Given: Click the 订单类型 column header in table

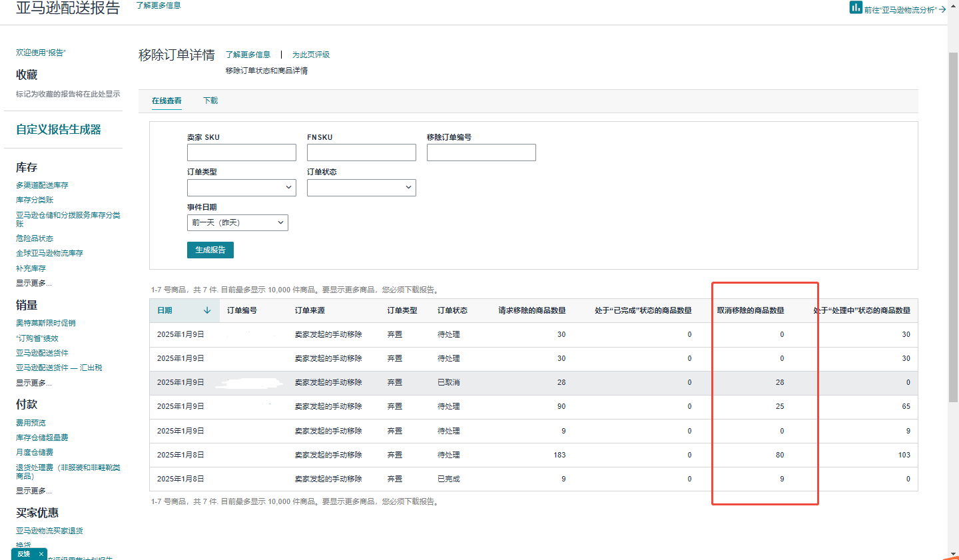Looking at the screenshot, I should tap(402, 310).
